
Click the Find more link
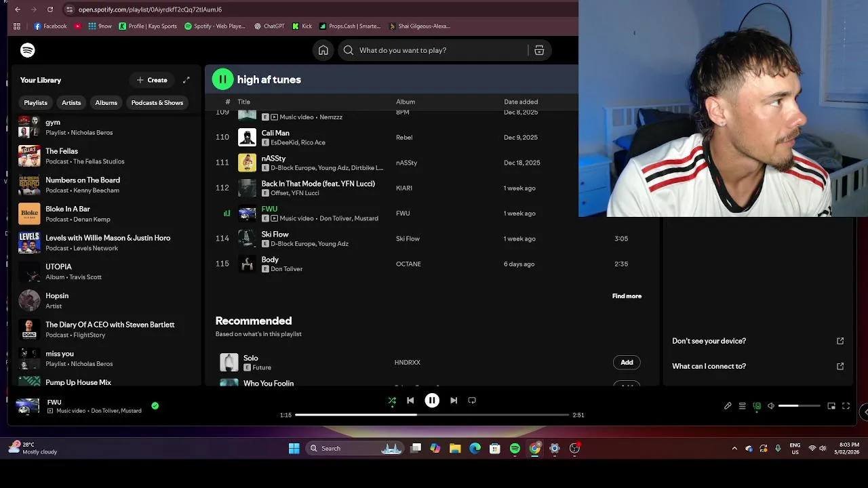tap(627, 296)
